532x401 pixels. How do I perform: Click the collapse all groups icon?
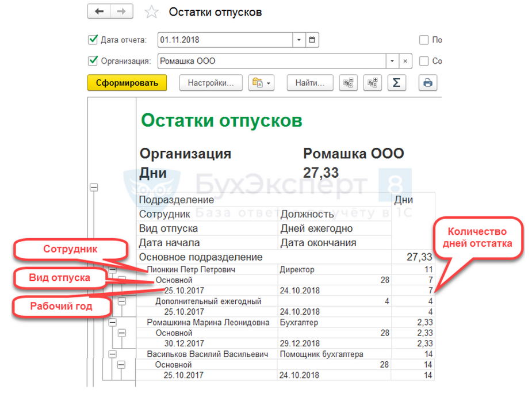point(348,83)
